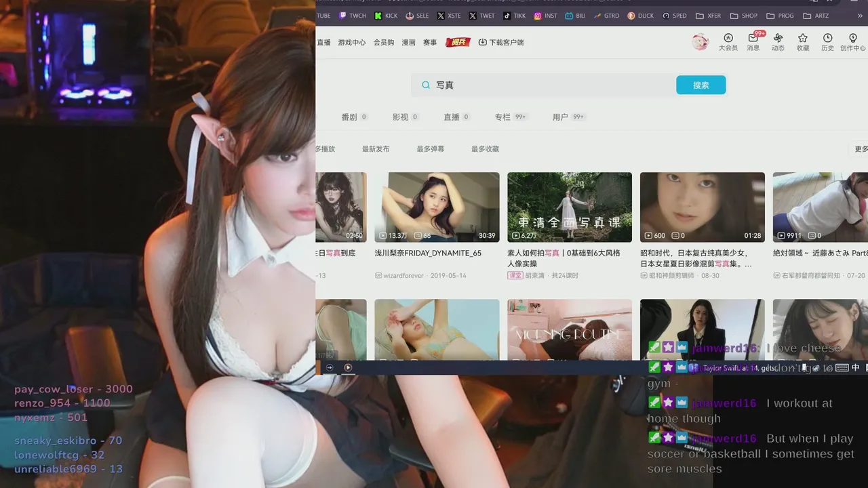Expand 更多 filter options
Image resolution: width=868 pixels, height=488 pixels.
860,148
